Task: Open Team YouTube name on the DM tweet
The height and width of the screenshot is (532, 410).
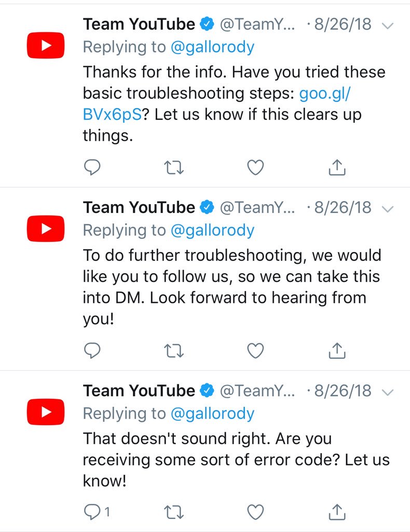Action: point(139,207)
